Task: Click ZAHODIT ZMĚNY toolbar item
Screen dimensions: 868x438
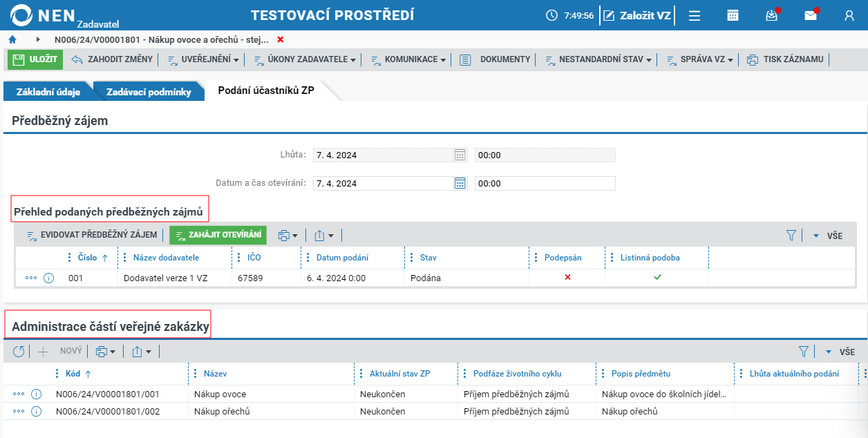Action: (112, 59)
